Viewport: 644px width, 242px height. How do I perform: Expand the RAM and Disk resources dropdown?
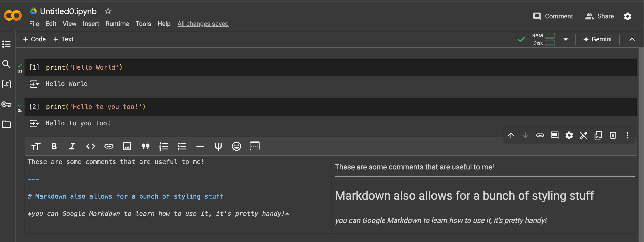[566, 39]
